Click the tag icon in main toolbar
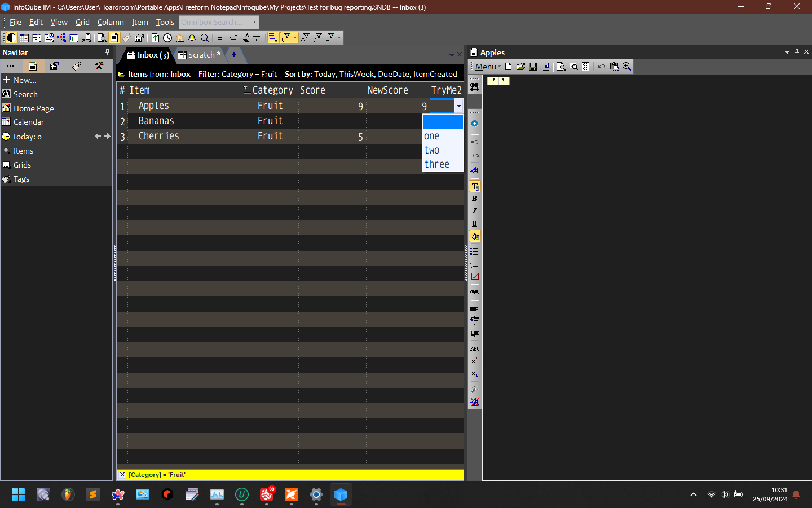Screen dimensions: 812x508 click(x=127, y=38)
